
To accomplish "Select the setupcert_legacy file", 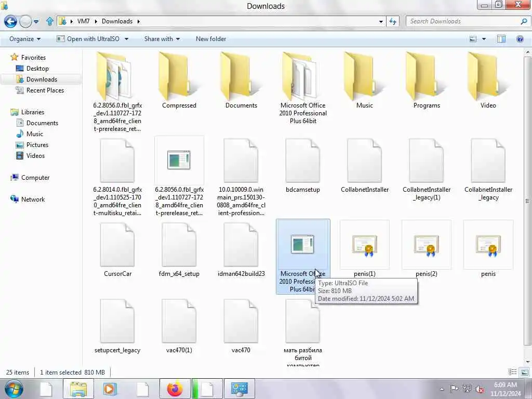I will pyautogui.click(x=117, y=326).
